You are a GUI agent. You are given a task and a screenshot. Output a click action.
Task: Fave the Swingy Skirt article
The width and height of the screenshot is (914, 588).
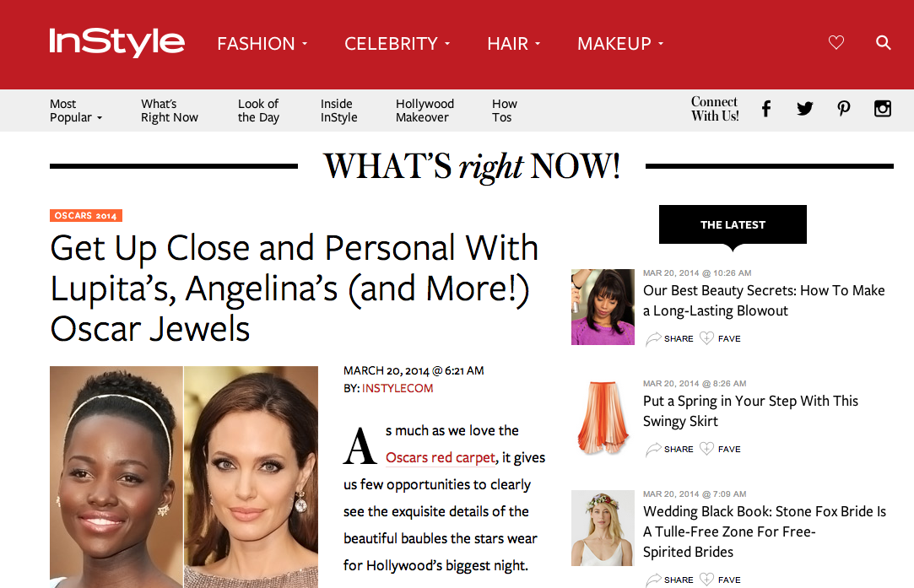[x=720, y=449]
